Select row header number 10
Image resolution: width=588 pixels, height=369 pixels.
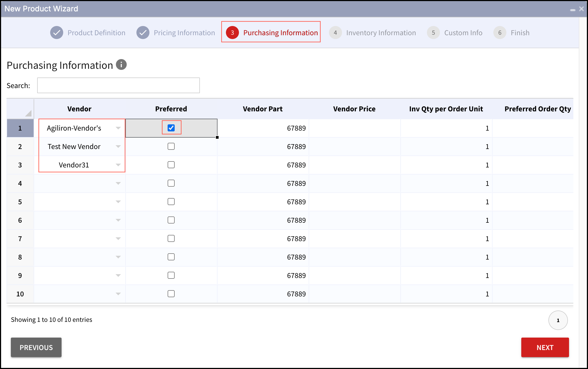point(20,294)
